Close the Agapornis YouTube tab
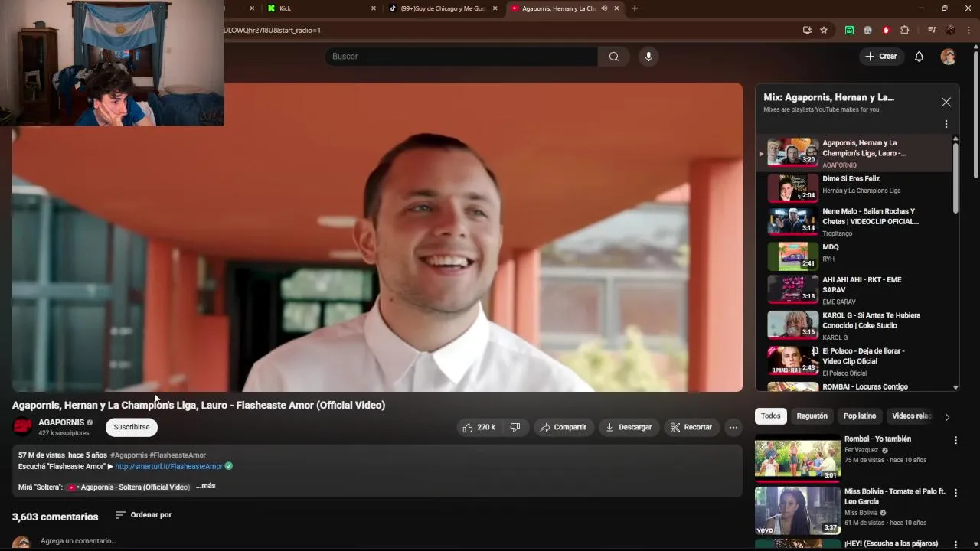 616,8
